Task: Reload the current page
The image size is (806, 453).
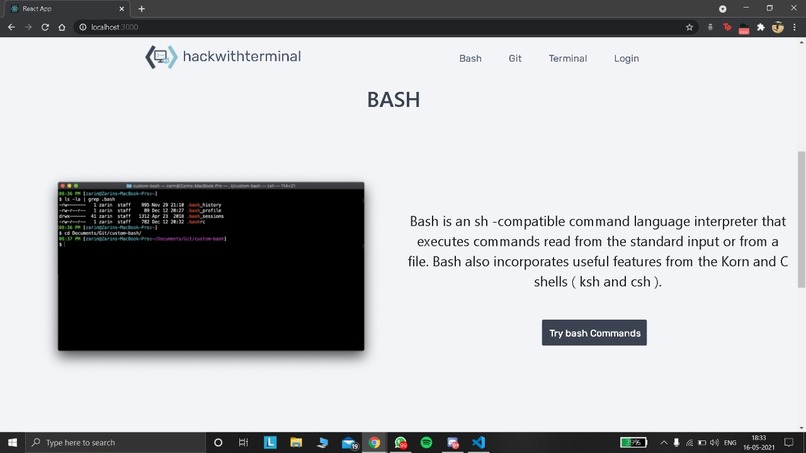Action: (45, 27)
